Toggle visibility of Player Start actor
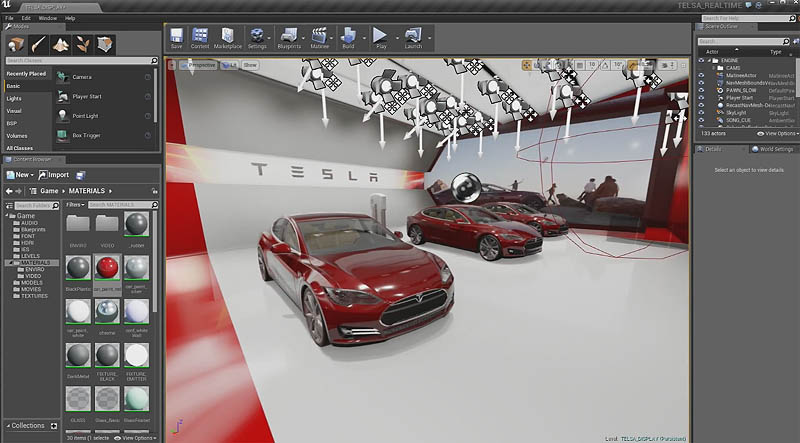 pyautogui.click(x=701, y=97)
